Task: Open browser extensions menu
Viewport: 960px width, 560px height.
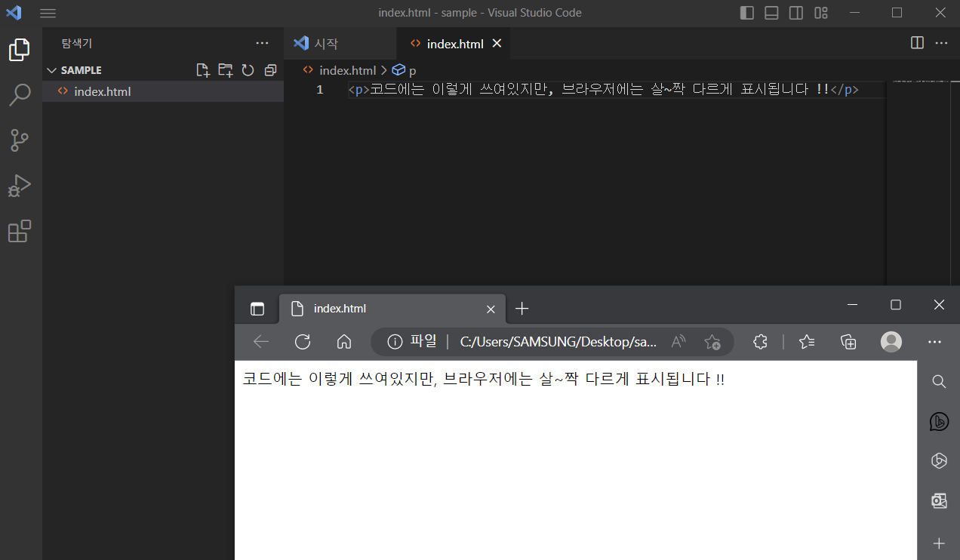Action: click(x=760, y=342)
